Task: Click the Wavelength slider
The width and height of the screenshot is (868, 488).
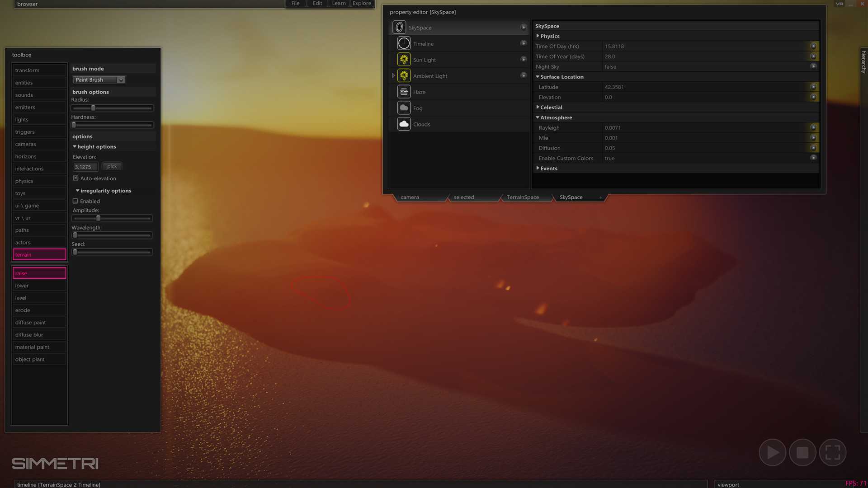Action: [112, 235]
